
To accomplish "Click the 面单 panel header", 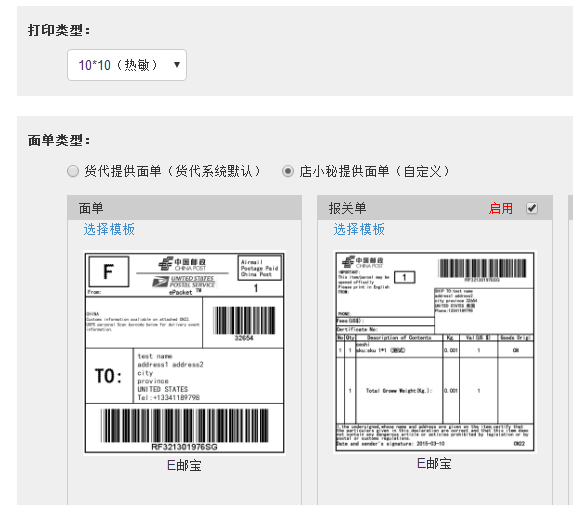I will (185, 208).
